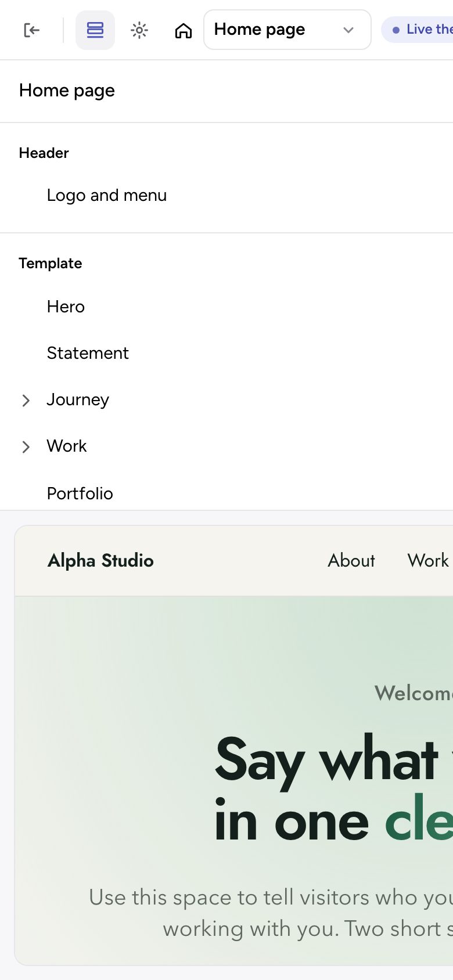Viewport: 453px width, 980px height.
Task: Open Work link in preview menu
Action: 428,561
